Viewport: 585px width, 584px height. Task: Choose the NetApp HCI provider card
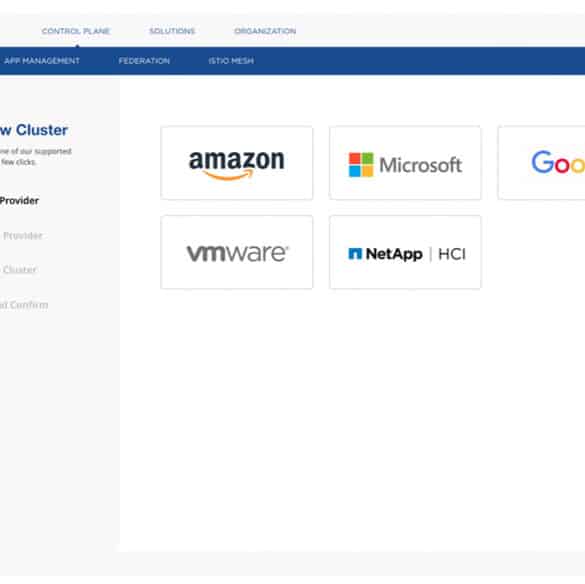405,252
